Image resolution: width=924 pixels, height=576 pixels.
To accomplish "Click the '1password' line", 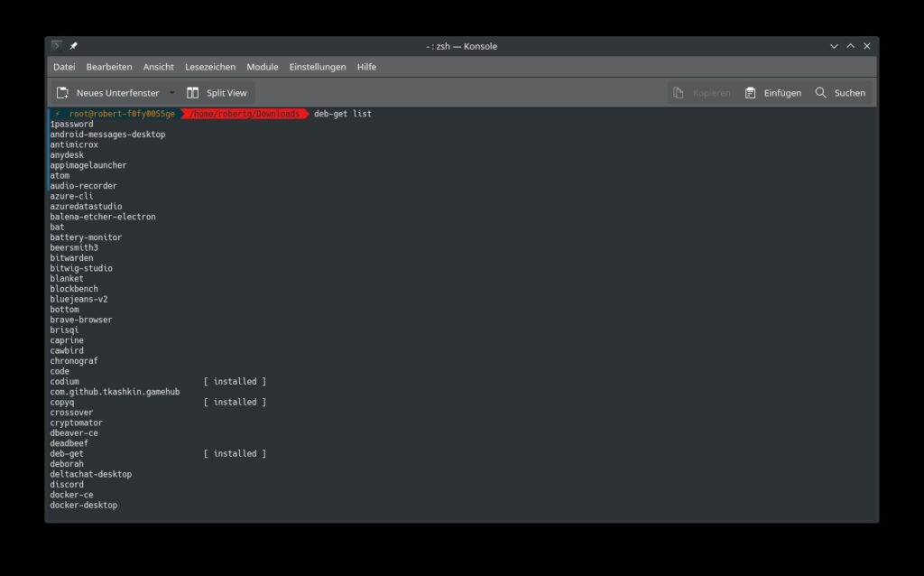I will click(x=71, y=125).
